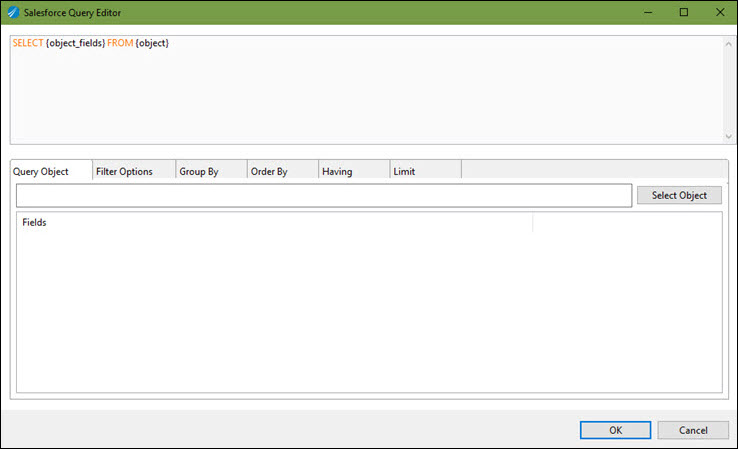738x449 pixels.
Task: Confirm the query with the OK button
Action: point(616,430)
